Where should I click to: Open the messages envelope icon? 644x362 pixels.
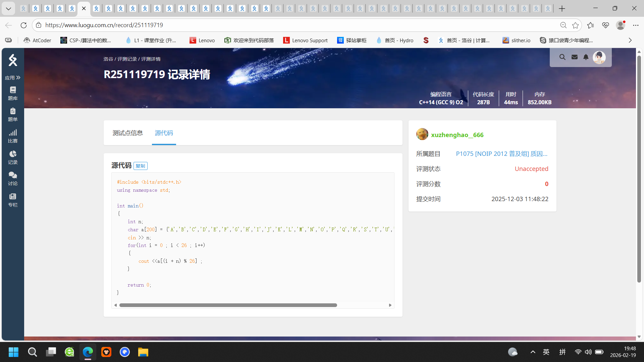[x=575, y=57]
